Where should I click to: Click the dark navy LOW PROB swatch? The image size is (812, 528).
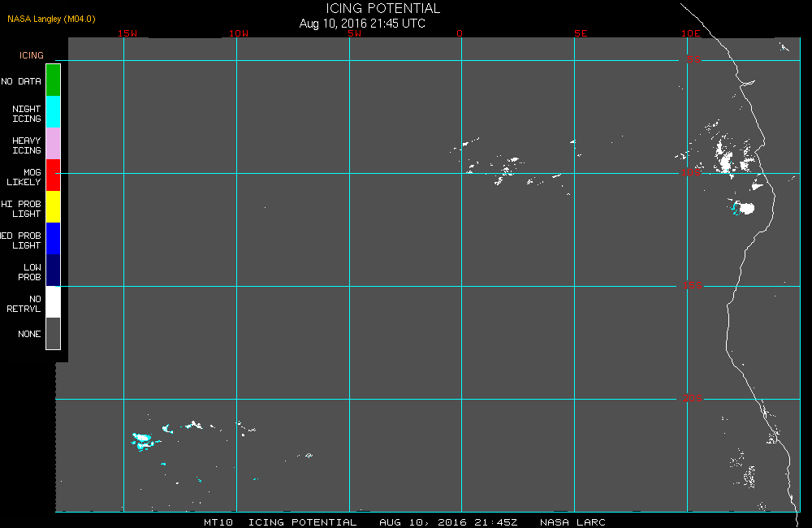pos(54,270)
